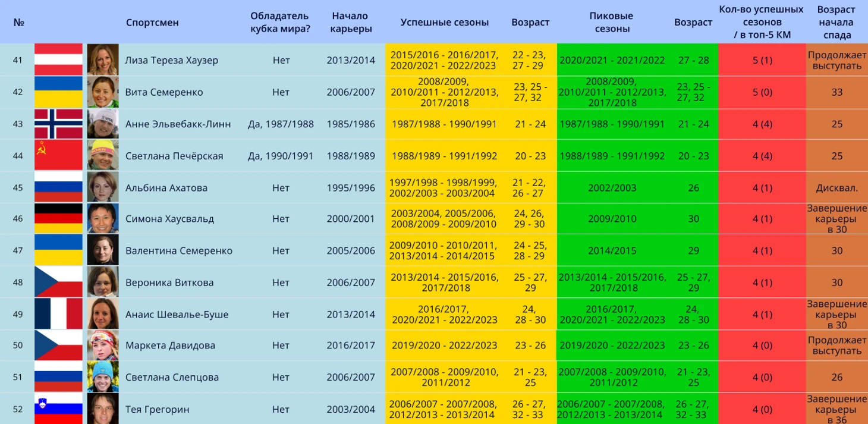Click the "Дисквал." cell for Альбина Ахатова
The image size is (868, 424).
click(x=836, y=187)
